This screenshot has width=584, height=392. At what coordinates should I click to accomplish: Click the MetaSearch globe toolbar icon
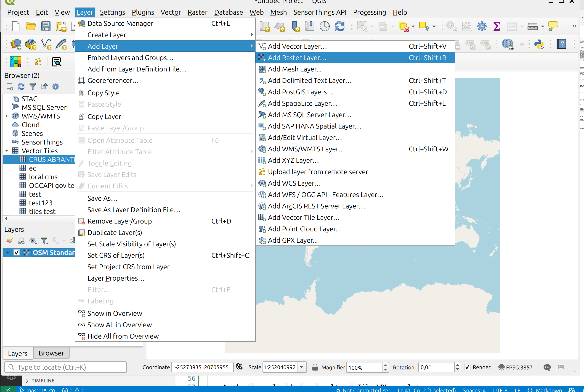(507, 44)
